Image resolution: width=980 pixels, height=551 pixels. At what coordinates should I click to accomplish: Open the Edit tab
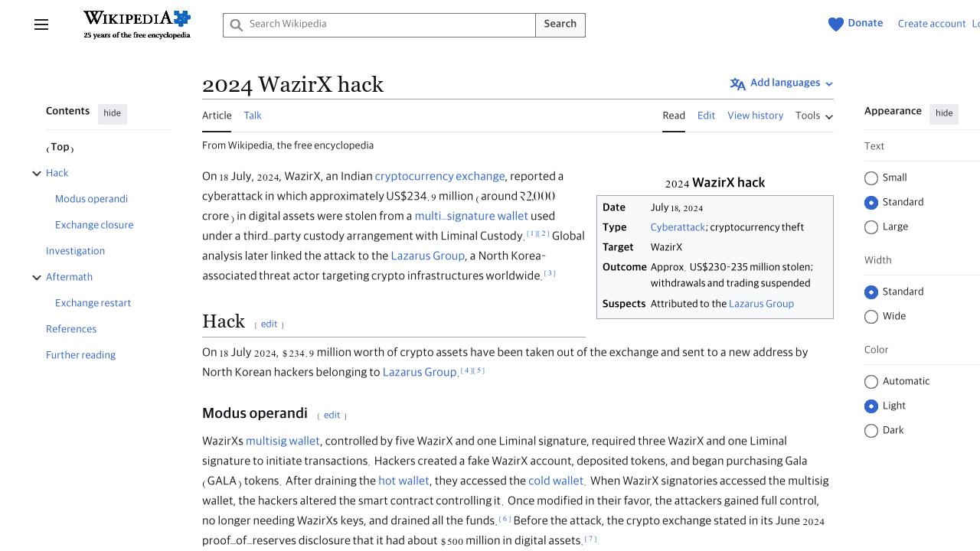pyautogui.click(x=706, y=116)
